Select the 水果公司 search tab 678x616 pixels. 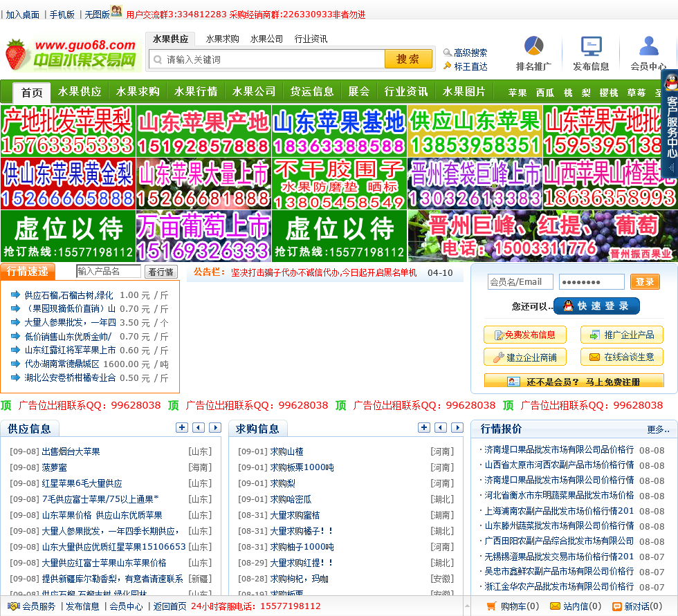tap(266, 39)
